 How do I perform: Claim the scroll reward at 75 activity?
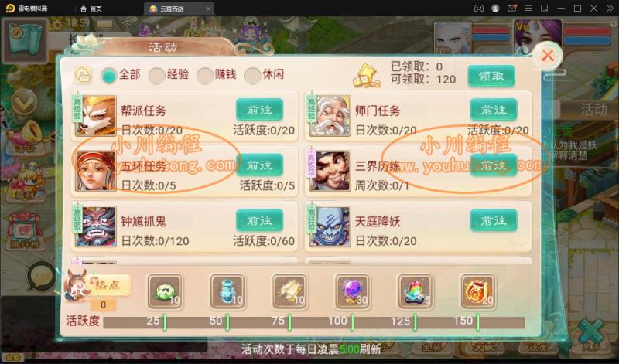290,292
